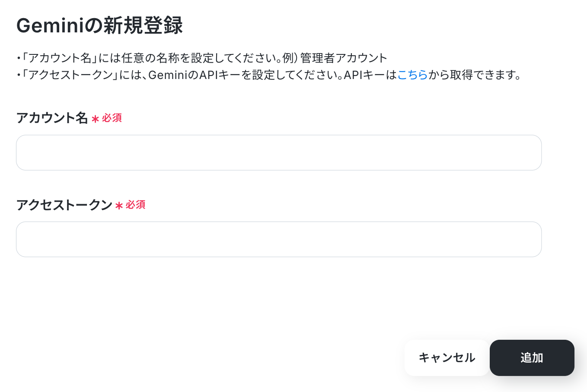Click the second instruction line about アクセストークン
The height and width of the screenshot is (392, 587).
(269, 75)
